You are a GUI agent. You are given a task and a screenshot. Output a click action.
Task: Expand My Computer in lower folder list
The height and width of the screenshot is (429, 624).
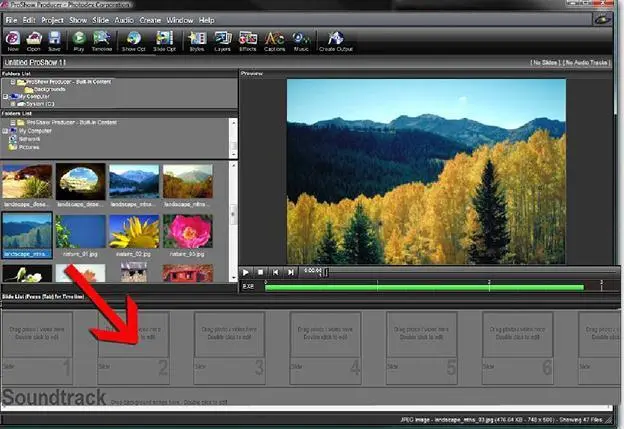click(5, 131)
